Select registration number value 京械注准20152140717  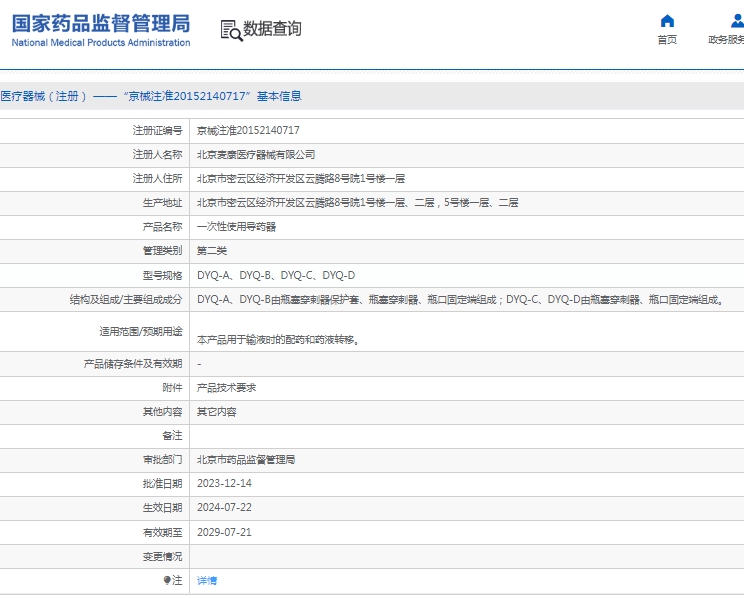248,130
